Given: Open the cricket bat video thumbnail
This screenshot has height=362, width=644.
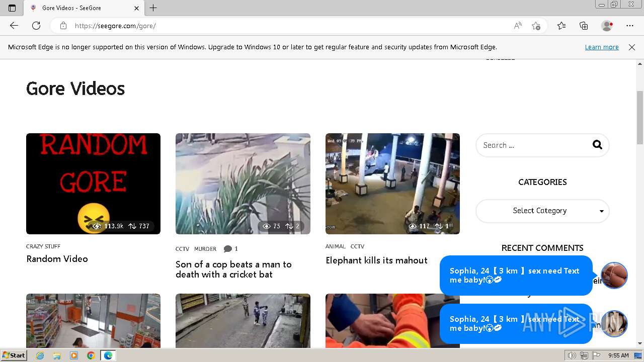Looking at the screenshot, I should tap(243, 184).
